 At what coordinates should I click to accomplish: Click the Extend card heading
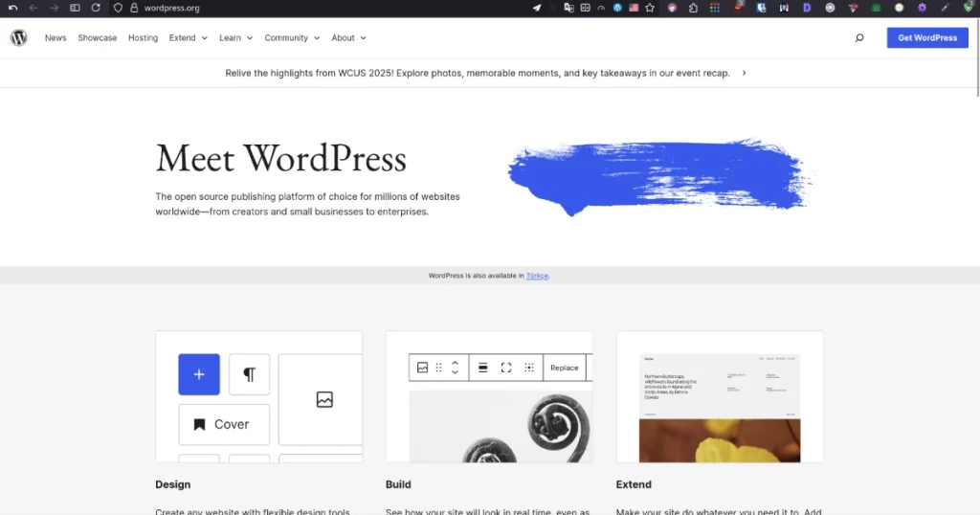pos(634,484)
